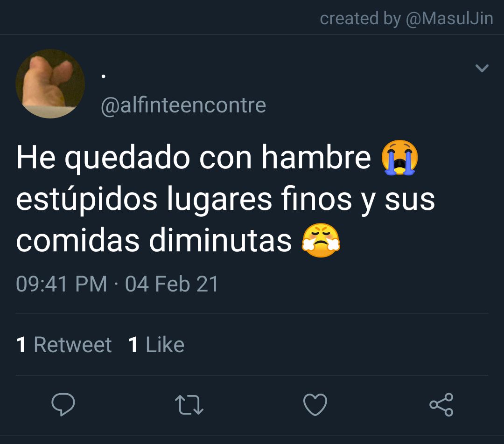Image resolution: width=504 pixels, height=444 pixels.
Task: View the 1 Like list
Action: [x=156, y=344]
